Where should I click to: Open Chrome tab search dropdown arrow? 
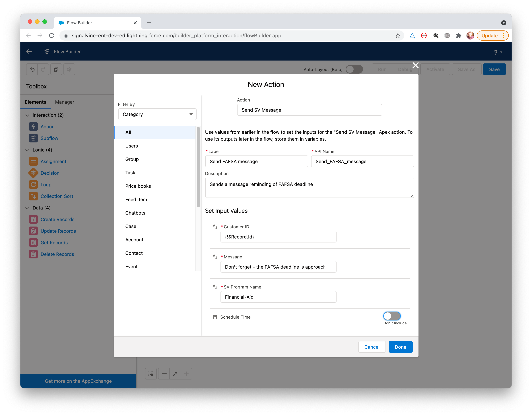(504, 23)
